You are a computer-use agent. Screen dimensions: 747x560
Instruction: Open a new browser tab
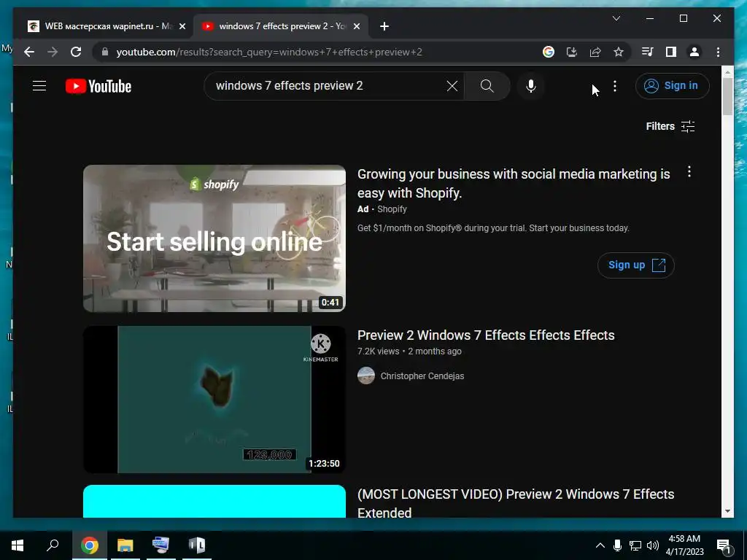point(384,27)
